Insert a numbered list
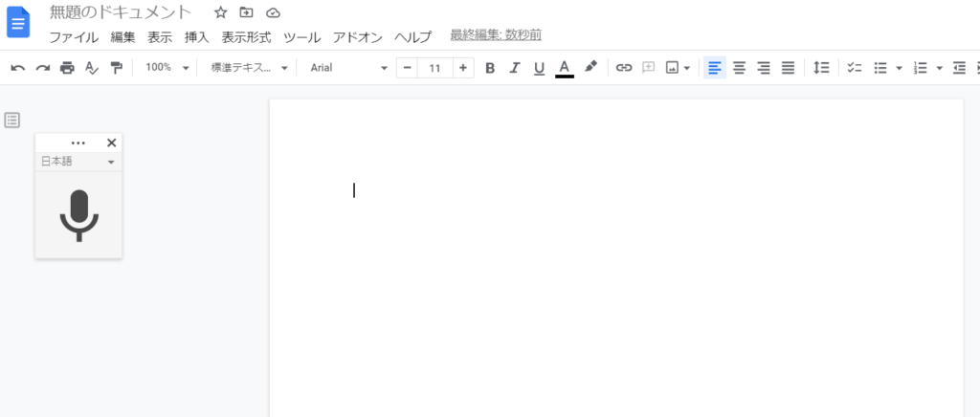 pyautogui.click(x=920, y=68)
